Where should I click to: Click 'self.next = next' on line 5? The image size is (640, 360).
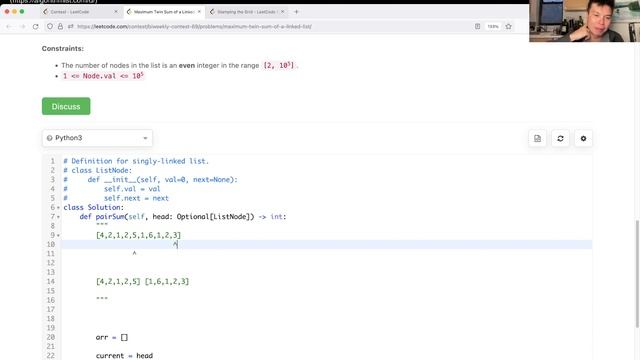click(136, 198)
